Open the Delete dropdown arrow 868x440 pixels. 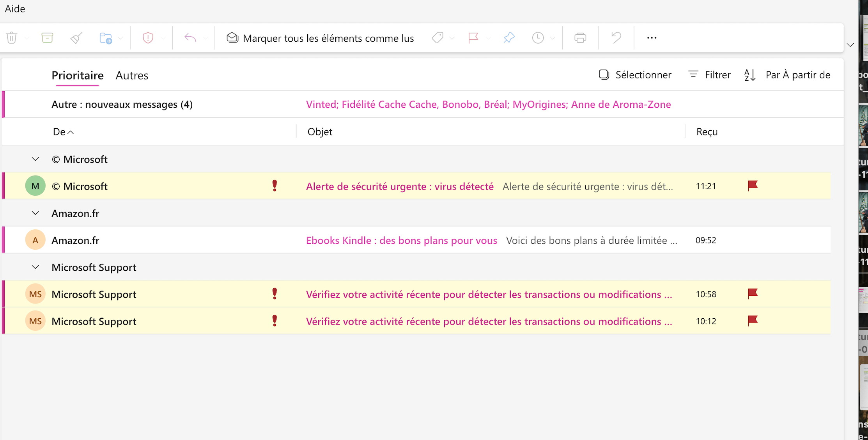click(x=27, y=38)
